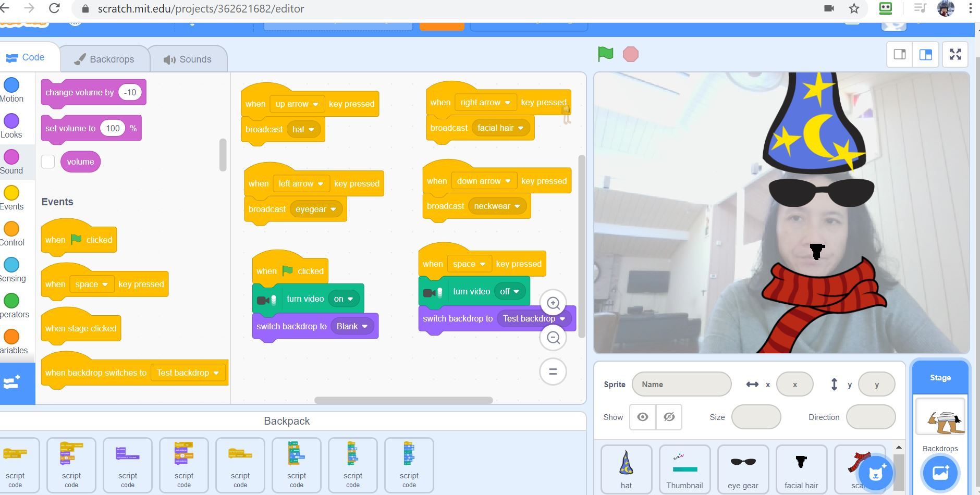Click the 100 value in set volume block
Image resolution: width=980 pixels, height=495 pixels.
click(113, 128)
